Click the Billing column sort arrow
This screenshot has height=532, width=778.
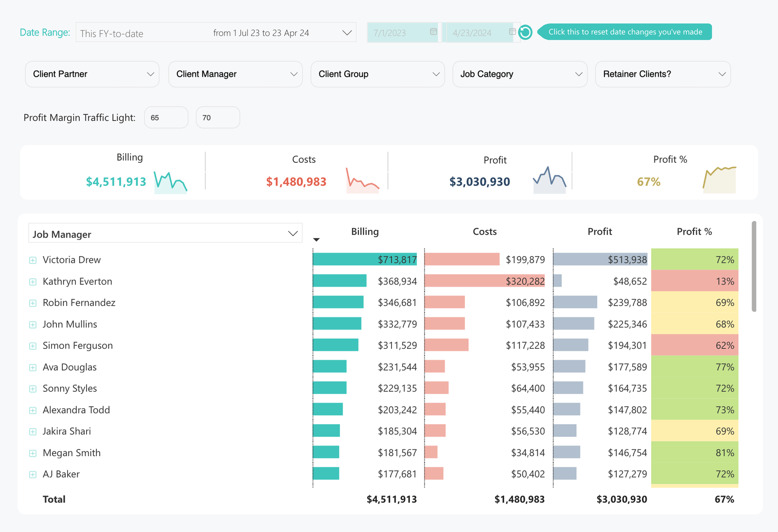tap(317, 240)
